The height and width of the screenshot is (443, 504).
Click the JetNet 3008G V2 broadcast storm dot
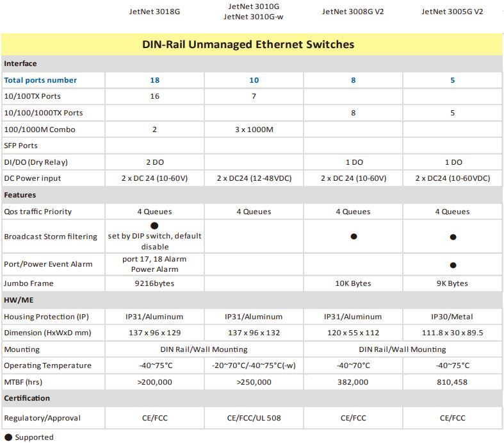click(x=354, y=237)
